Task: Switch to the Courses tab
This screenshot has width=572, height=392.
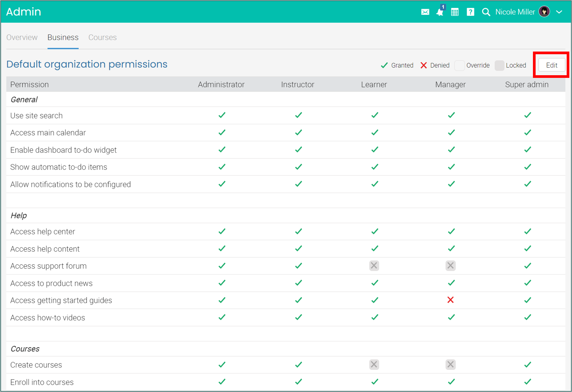Action: pyautogui.click(x=102, y=37)
